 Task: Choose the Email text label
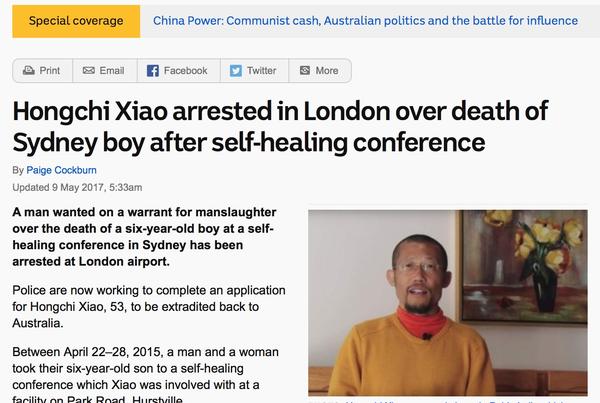112,71
